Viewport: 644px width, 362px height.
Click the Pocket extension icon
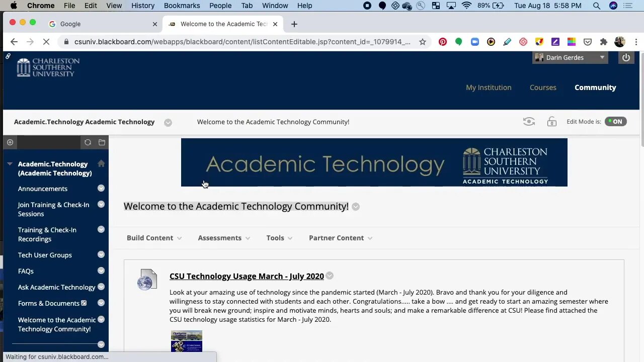(588, 42)
